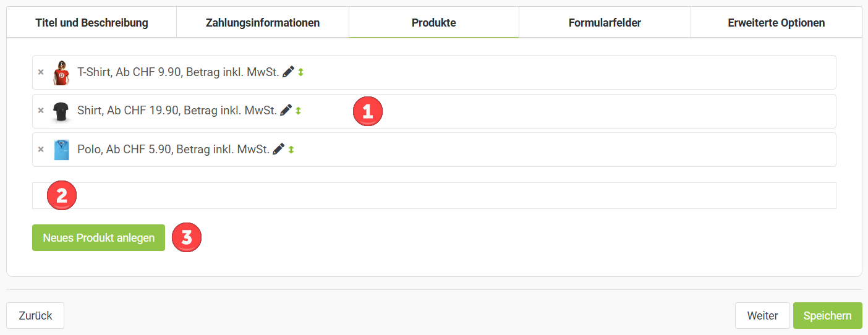Remove the T-Shirt product with its x icon
The width and height of the screenshot is (868, 335).
41,72
